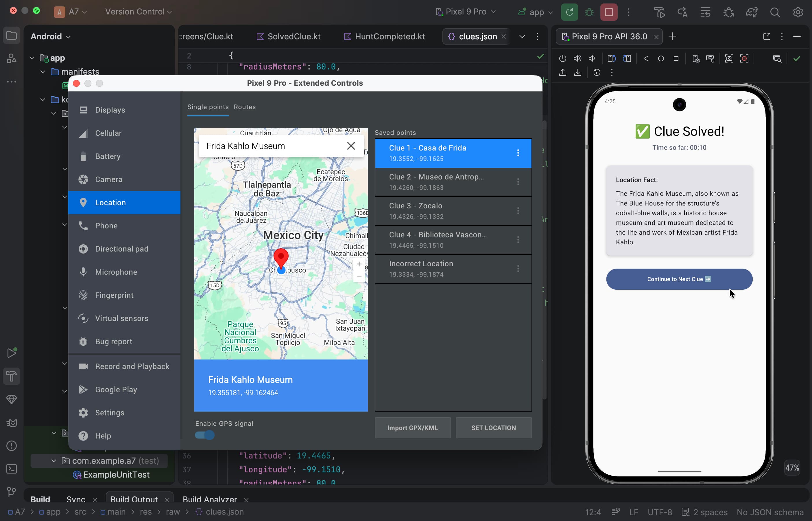Viewport: 812px width, 521px height.
Task: Collapse the com.example.a7 (test) package
Action: click(x=54, y=461)
